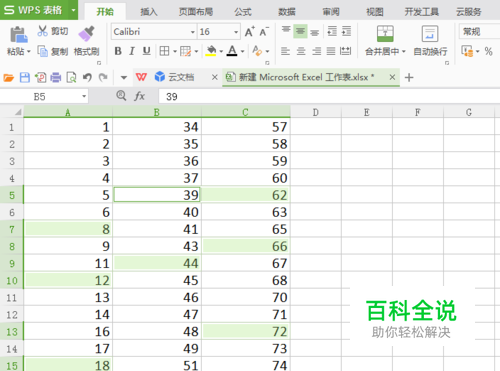Click the distributed alignment icon
The height and width of the screenshot is (371, 500).
(345, 51)
